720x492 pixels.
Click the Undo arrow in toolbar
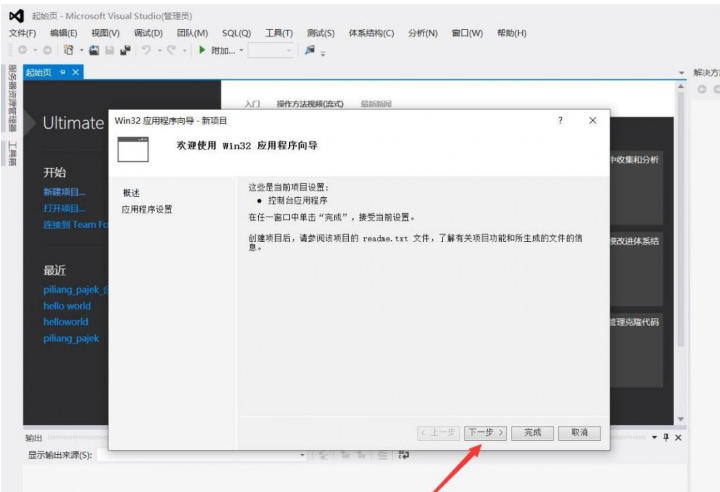click(146, 50)
